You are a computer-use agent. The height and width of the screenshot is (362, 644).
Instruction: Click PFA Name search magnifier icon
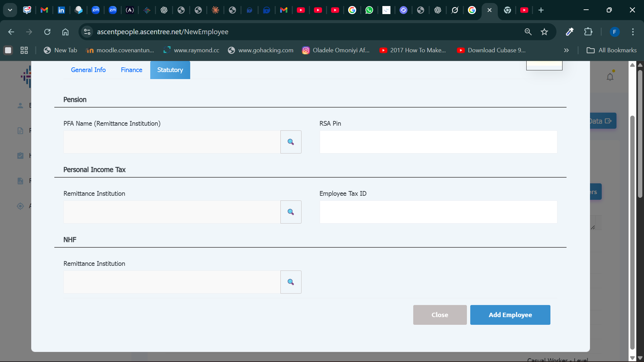pos(291,142)
